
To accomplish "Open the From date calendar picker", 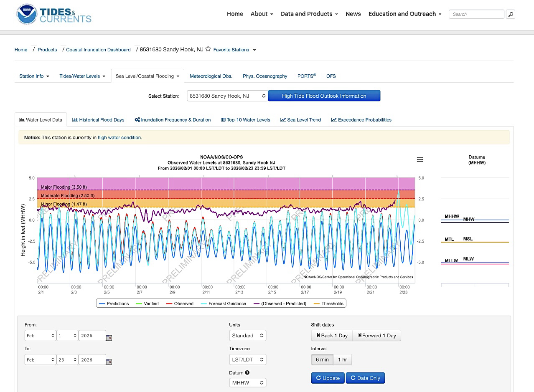I will 109,338.
